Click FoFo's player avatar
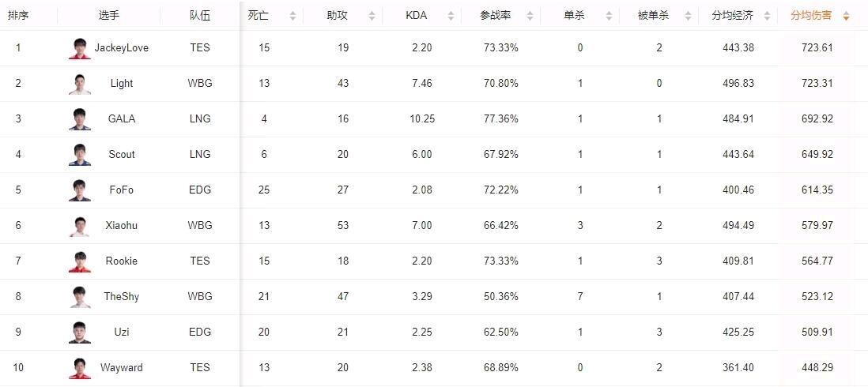 [80, 190]
